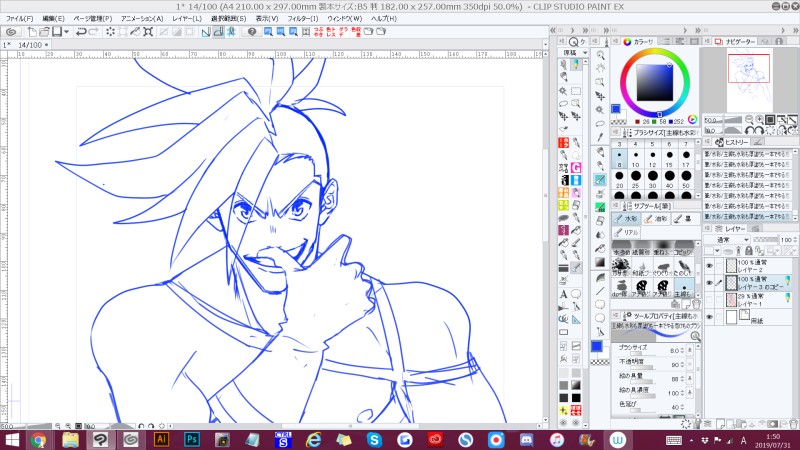This screenshot has height=450, width=800.
Task: Click the undo arrow in the command bar
Action: pyautogui.click(x=83, y=32)
